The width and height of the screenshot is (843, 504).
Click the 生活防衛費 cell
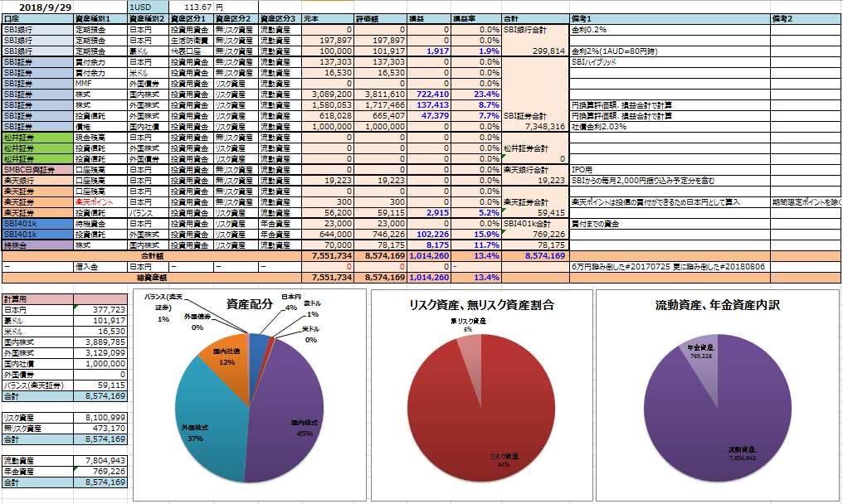pyautogui.click(x=192, y=41)
